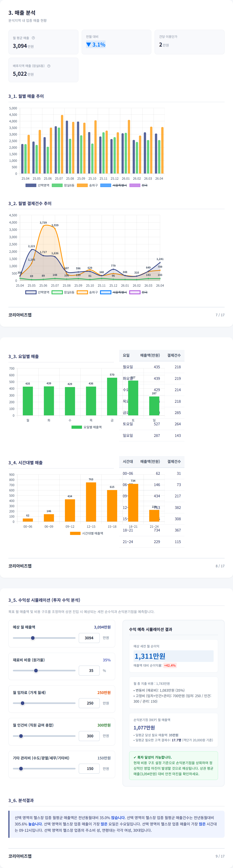The width and height of the screenshot is (233, 868).
Task: Click the 9 / 17 page number
Action: [220, 856]
